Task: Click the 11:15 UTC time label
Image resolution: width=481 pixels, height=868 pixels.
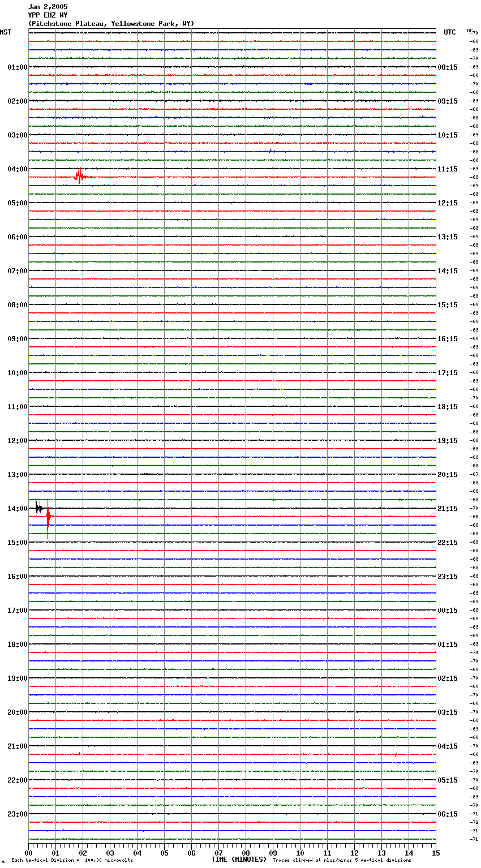Action: click(x=448, y=169)
